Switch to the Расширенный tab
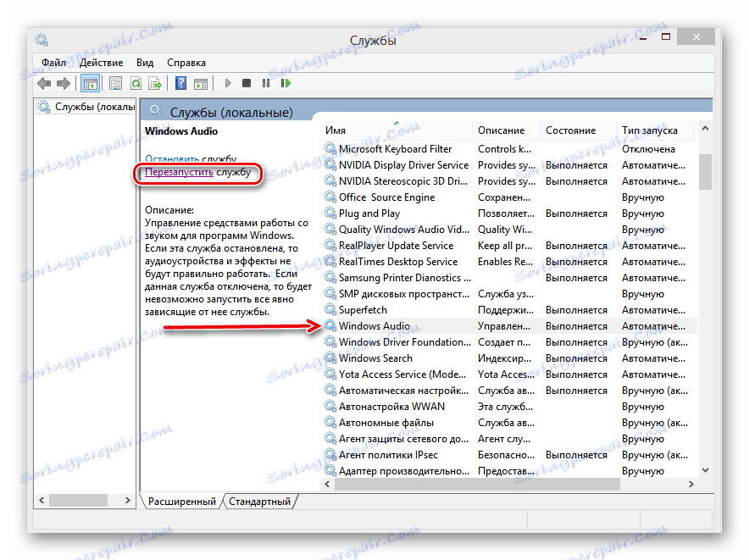This screenshot has width=749, height=560. [181, 502]
